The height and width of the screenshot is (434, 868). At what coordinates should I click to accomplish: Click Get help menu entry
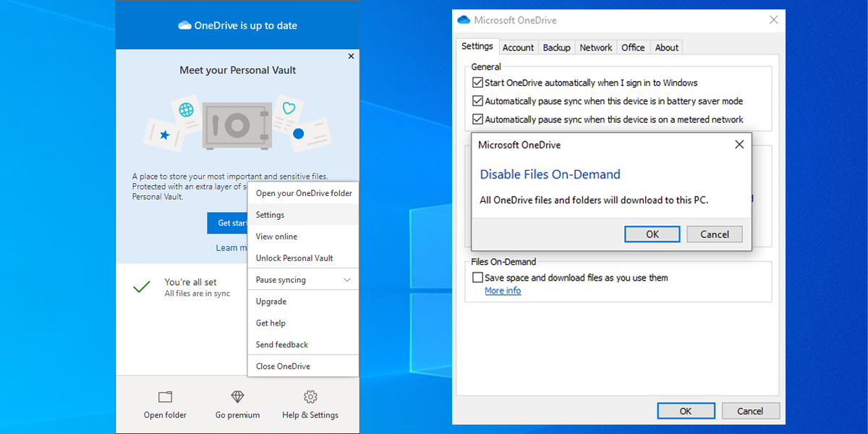[303, 323]
